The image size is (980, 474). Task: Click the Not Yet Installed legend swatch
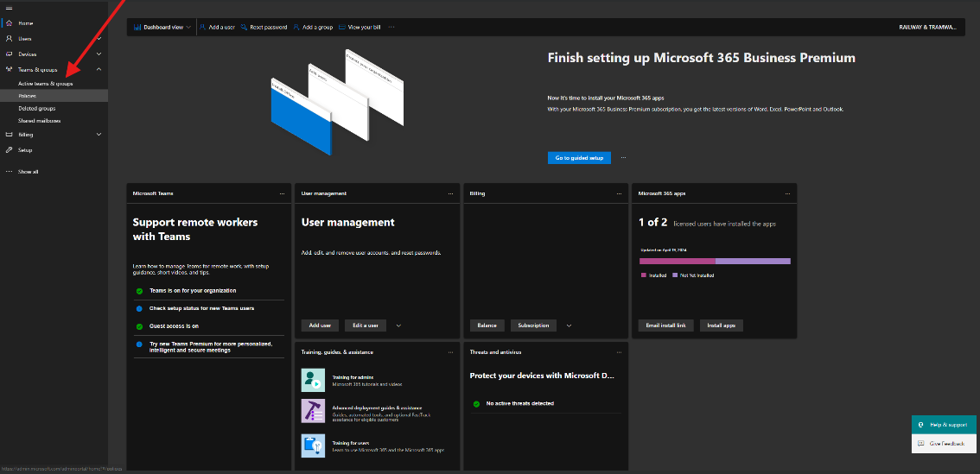675,275
